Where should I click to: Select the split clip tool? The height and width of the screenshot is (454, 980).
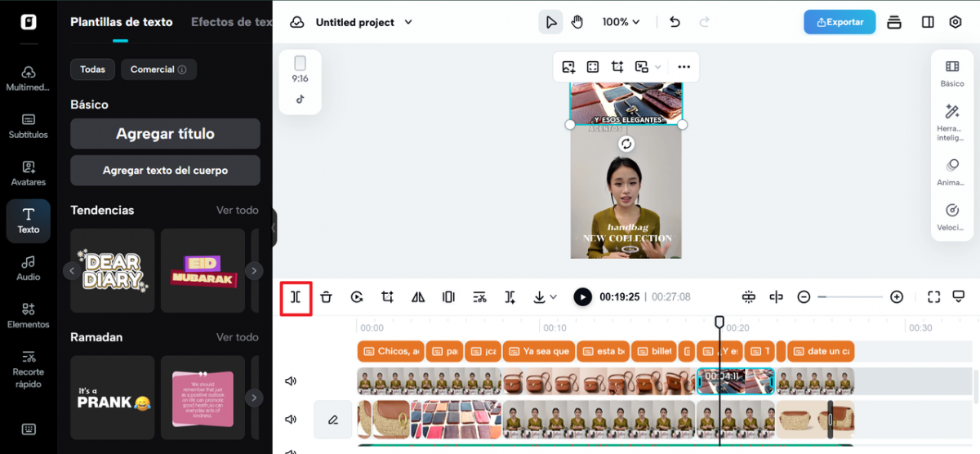point(296,297)
